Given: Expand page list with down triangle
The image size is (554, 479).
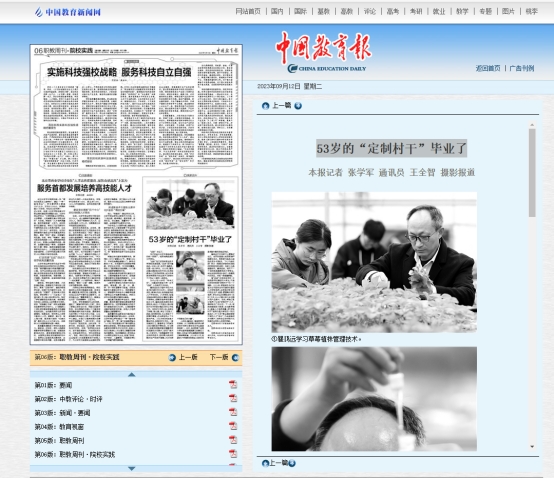Looking at the screenshot, I should 131,469.
